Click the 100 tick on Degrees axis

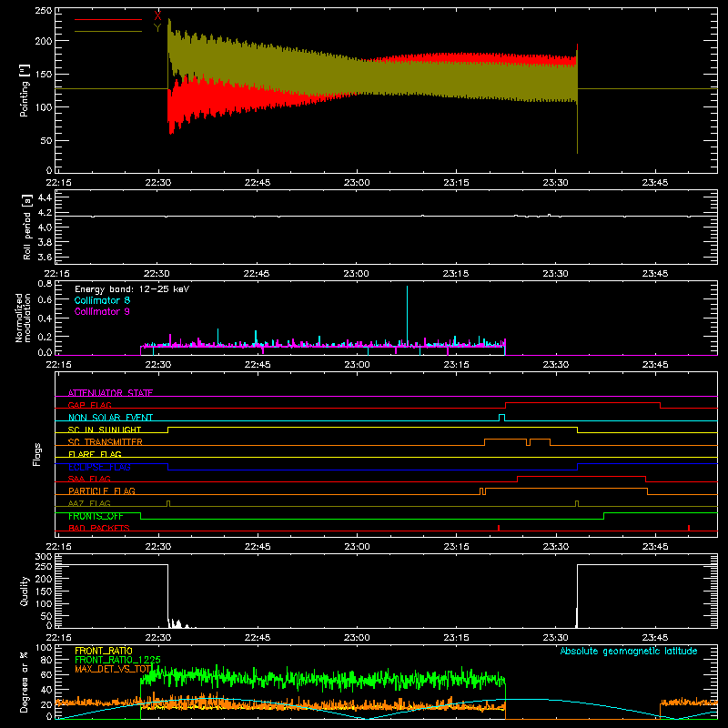(x=44, y=647)
